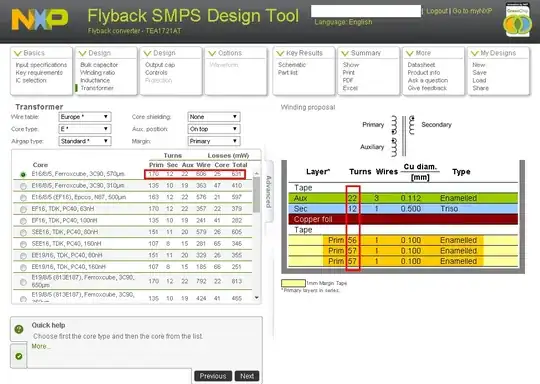
Task: Select the SEE16, TDK, PC40, 80nH core
Action: [23, 233]
